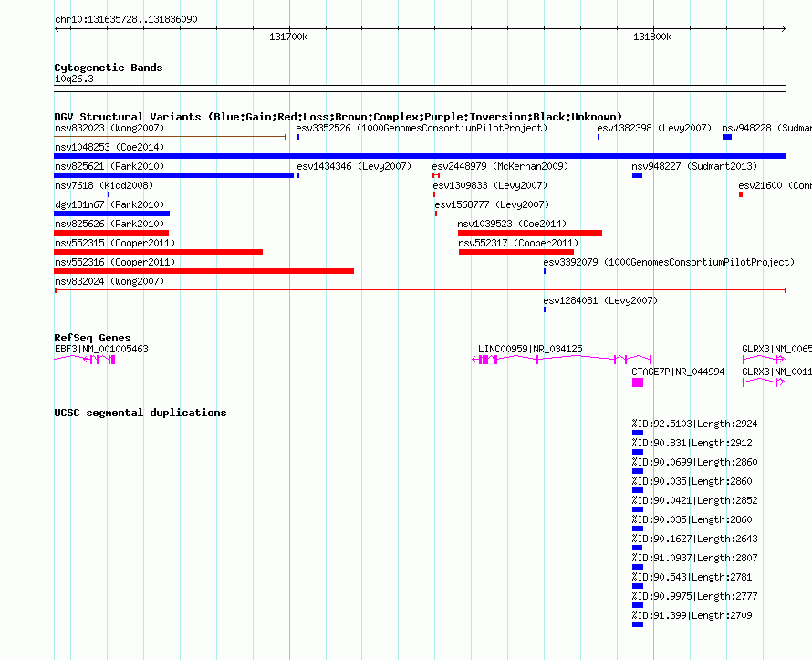Click the nsv552315 (Cooper2011) red bar
Image resolution: width=812 pixels, height=660 pixels.
[x=159, y=252]
